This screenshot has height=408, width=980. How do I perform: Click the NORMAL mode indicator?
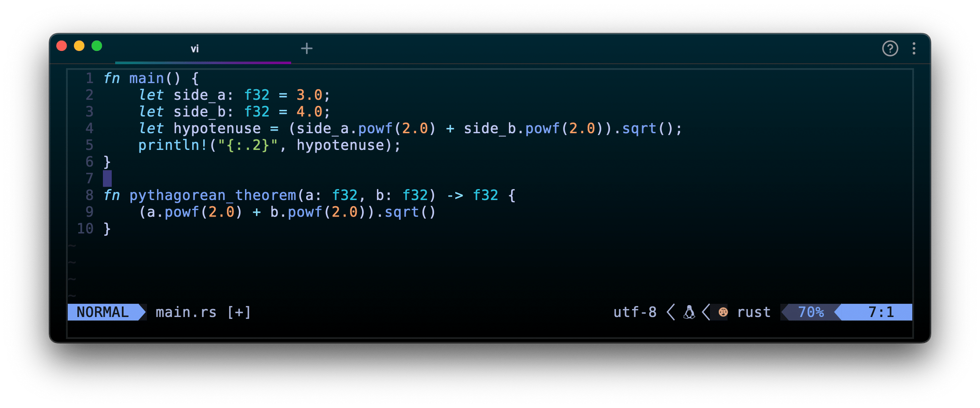point(103,312)
